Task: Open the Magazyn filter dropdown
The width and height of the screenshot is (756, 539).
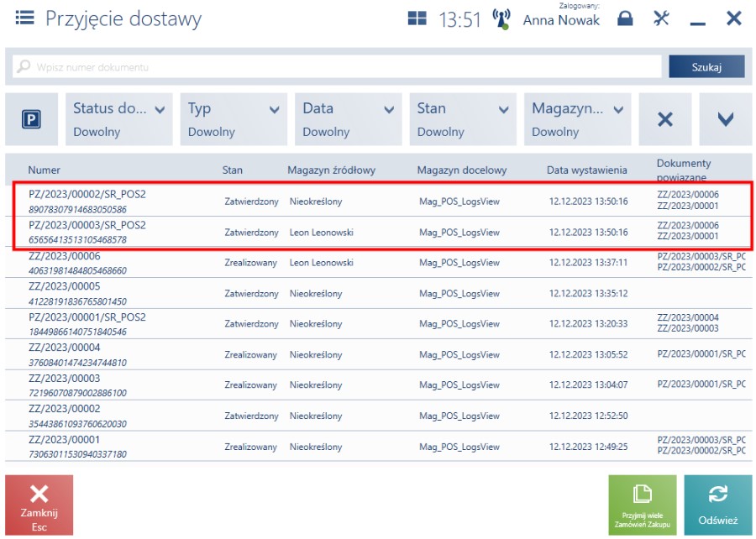Action: pos(578,119)
